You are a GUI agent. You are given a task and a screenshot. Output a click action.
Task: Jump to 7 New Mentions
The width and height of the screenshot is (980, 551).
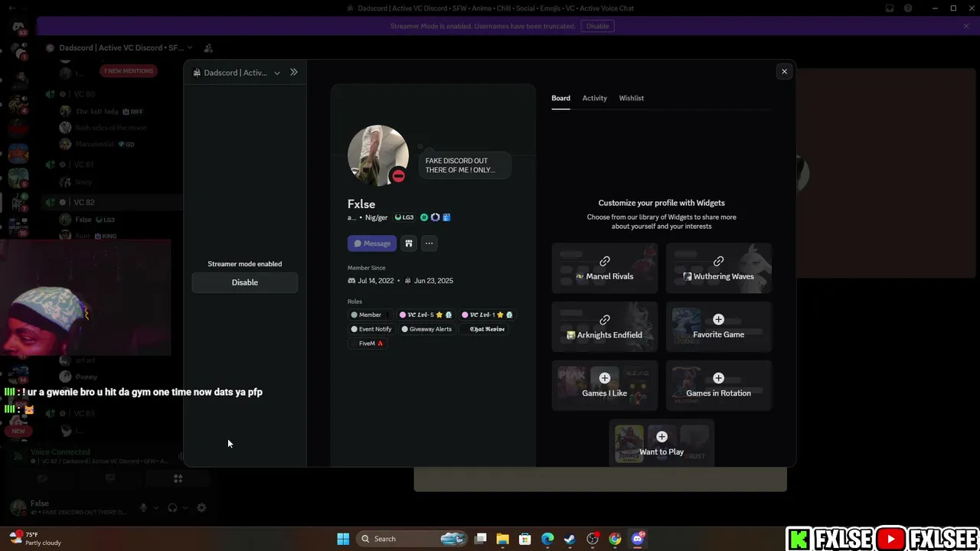point(129,71)
